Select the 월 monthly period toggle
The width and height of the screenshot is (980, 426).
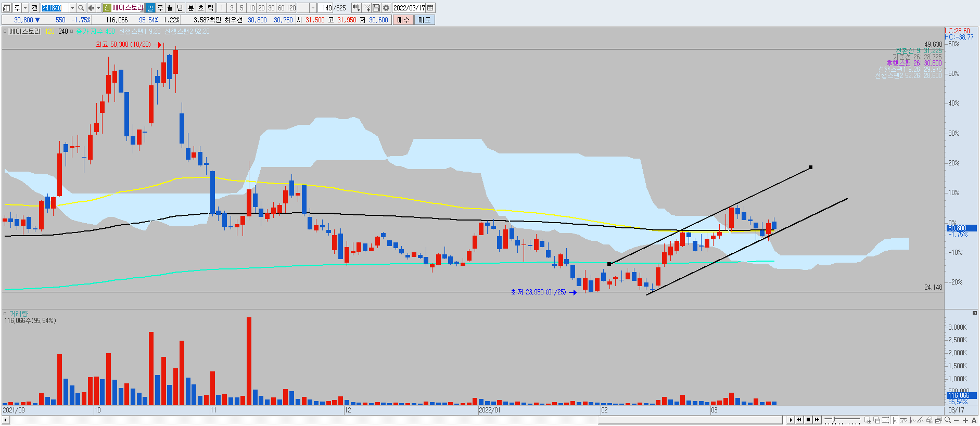pyautogui.click(x=170, y=8)
